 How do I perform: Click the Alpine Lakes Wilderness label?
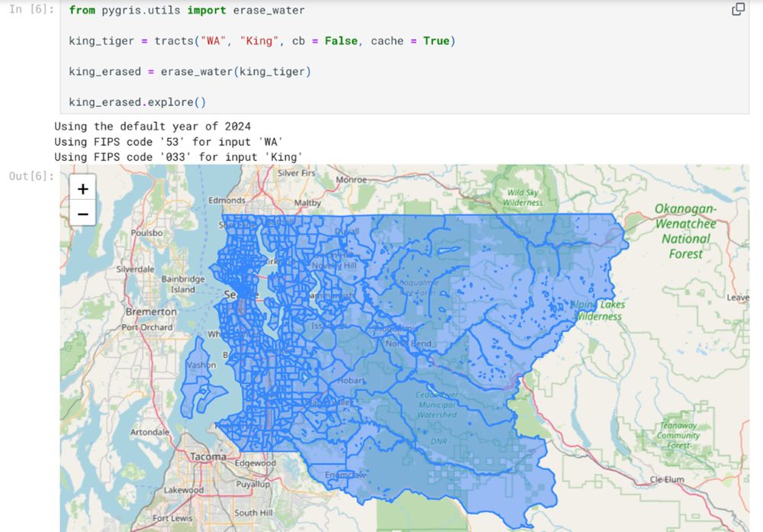[x=598, y=311]
